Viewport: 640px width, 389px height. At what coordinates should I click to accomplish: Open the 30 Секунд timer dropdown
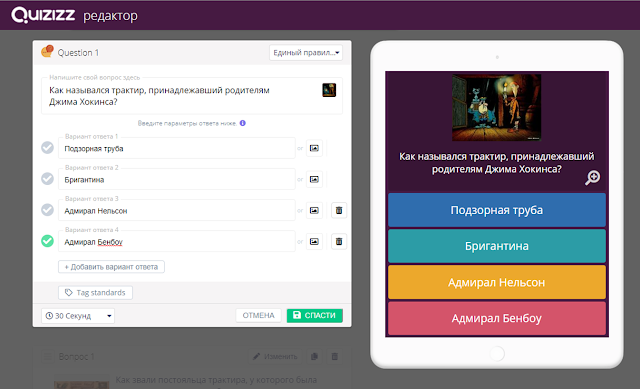point(78,316)
